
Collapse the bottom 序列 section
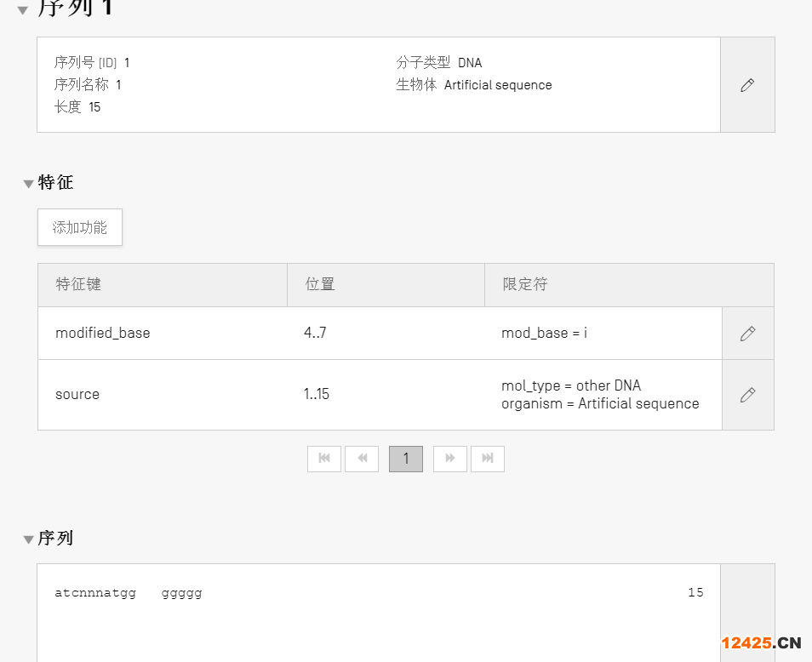(x=28, y=539)
